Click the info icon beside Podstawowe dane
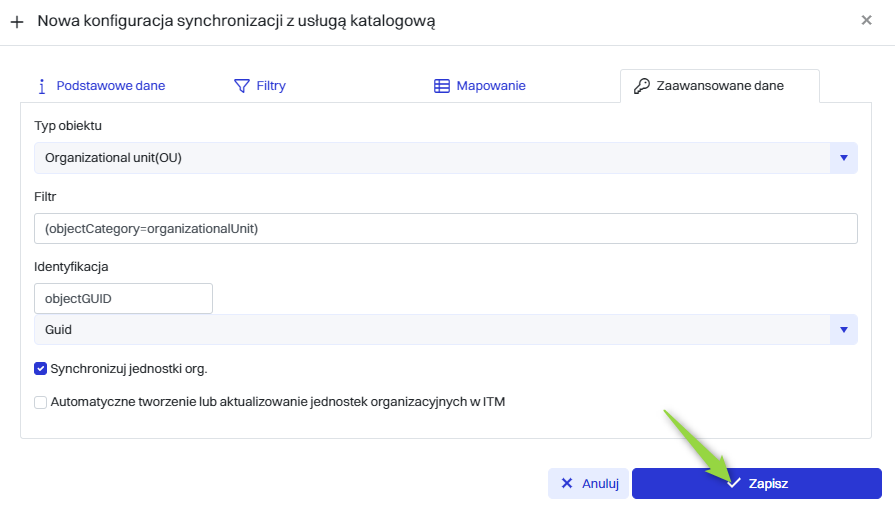The height and width of the screenshot is (508, 895). coord(42,86)
